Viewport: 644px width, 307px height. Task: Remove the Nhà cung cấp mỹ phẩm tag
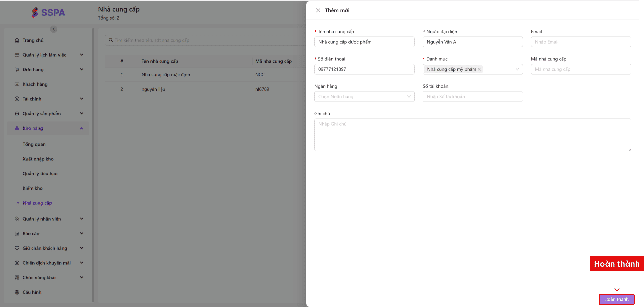click(x=479, y=69)
